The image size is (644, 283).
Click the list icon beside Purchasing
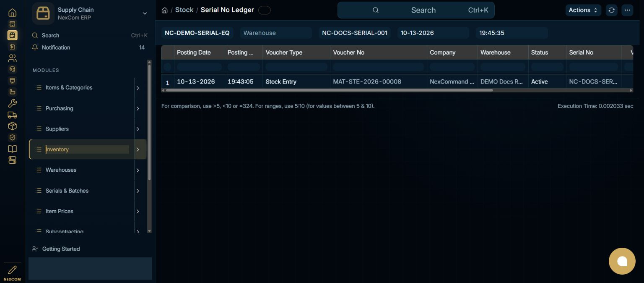pos(39,108)
